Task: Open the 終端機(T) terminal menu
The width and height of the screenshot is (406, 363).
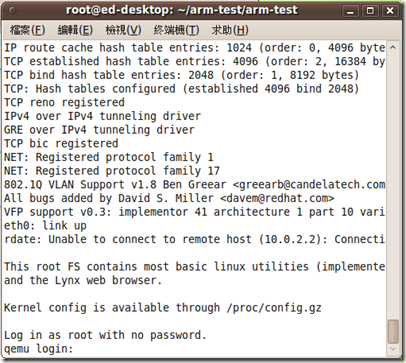Action: [x=176, y=30]
